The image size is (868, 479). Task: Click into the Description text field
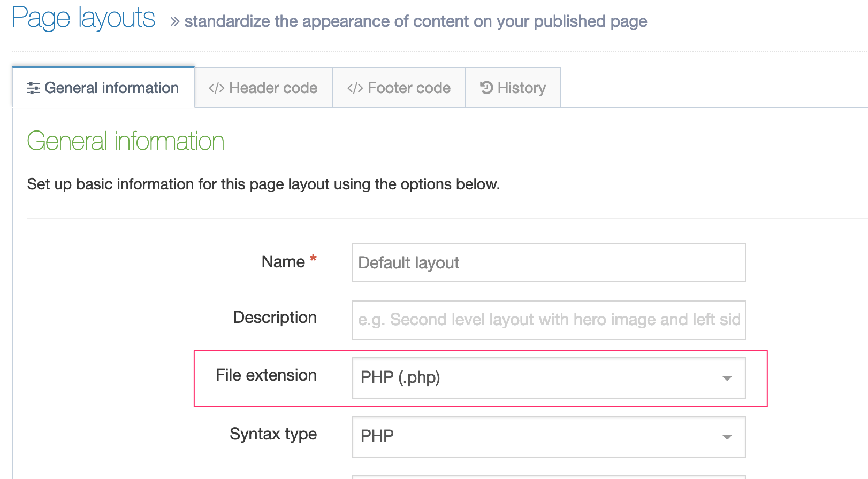pyautogui.click(x=549, y=320)
